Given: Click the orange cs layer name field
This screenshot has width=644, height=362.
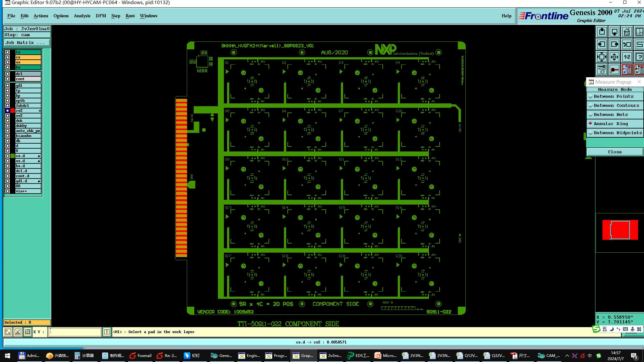Looking at the screenshot, I should point(28,57).
